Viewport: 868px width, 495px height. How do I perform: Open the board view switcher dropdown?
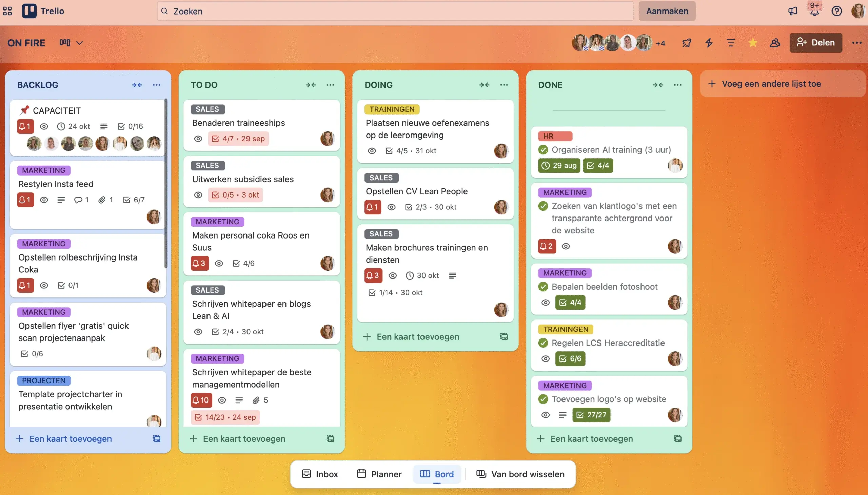point(71,43)
